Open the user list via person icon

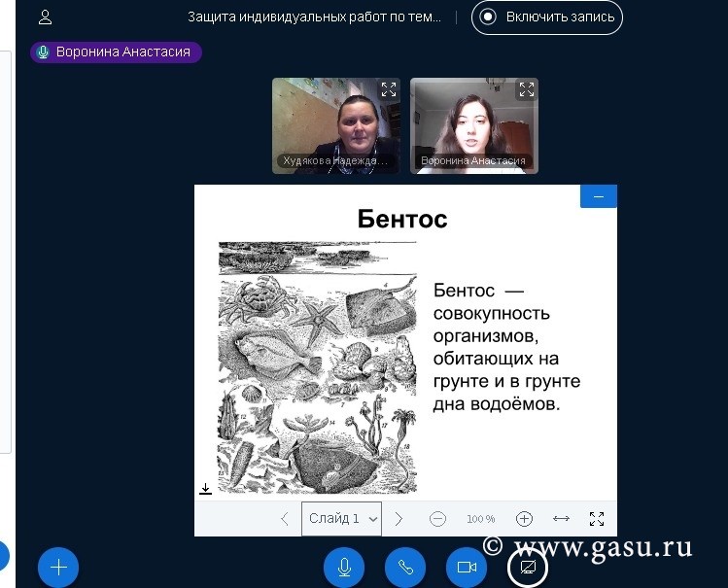pos(46,17)
